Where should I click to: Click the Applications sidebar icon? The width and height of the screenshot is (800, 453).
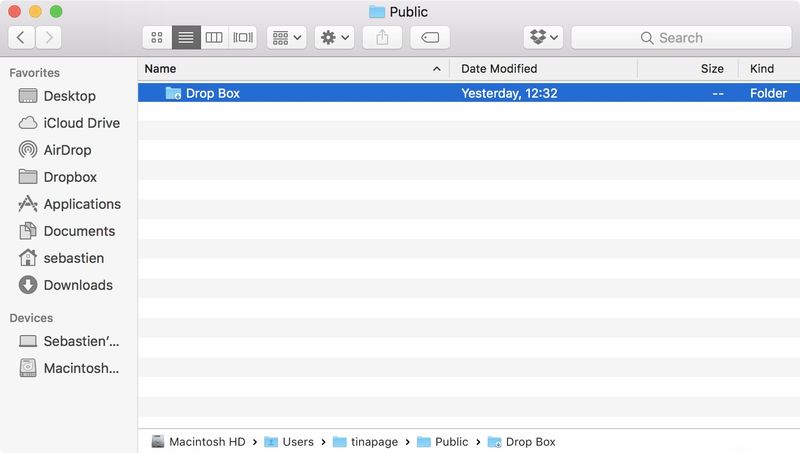pos(28,204)
